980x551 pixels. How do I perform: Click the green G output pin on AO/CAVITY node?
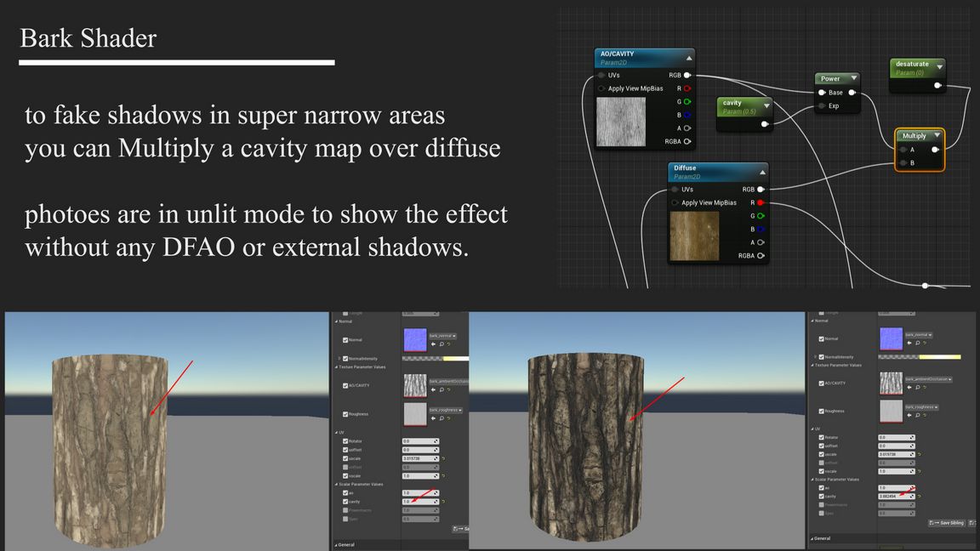click(687, 102)
